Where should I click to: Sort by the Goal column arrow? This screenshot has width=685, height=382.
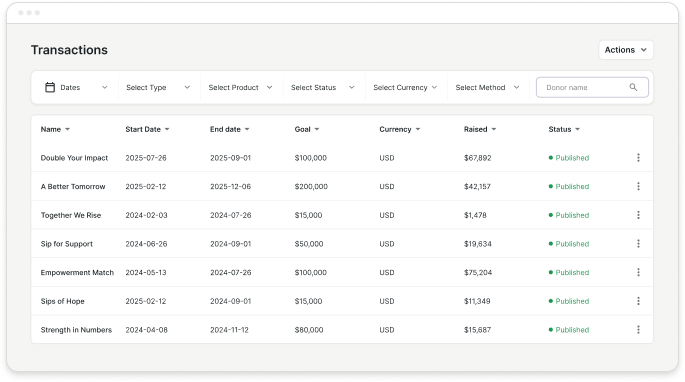(317, 129)
